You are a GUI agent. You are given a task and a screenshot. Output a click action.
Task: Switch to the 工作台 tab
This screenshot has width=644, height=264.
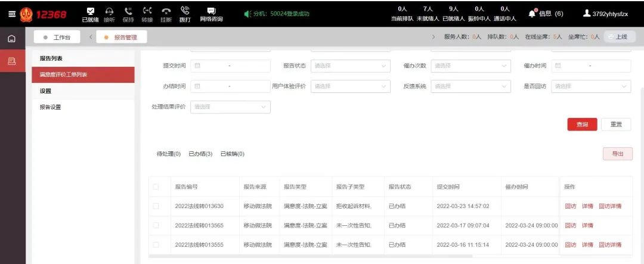pyautogui.click(x=57, y=38)
